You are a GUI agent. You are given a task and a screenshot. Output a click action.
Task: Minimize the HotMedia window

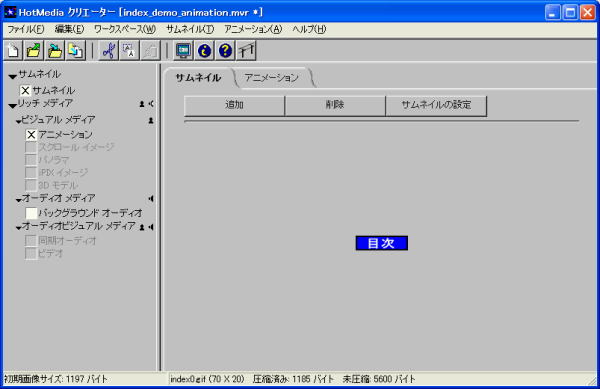pyautogui.click(x=552, y=13)
